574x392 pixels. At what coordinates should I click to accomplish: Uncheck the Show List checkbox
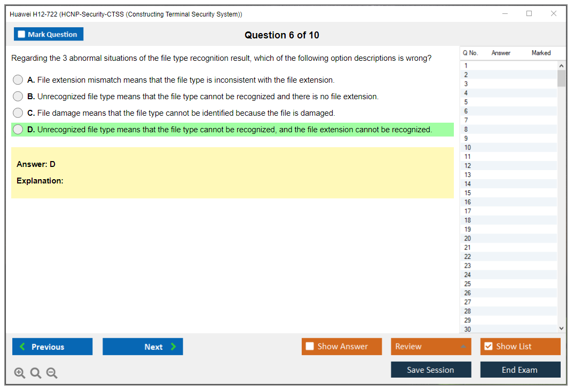[488, 347]
